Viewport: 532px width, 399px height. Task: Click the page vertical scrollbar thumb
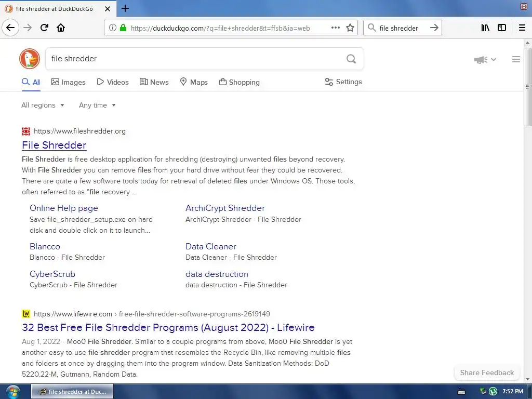point(527,87)
